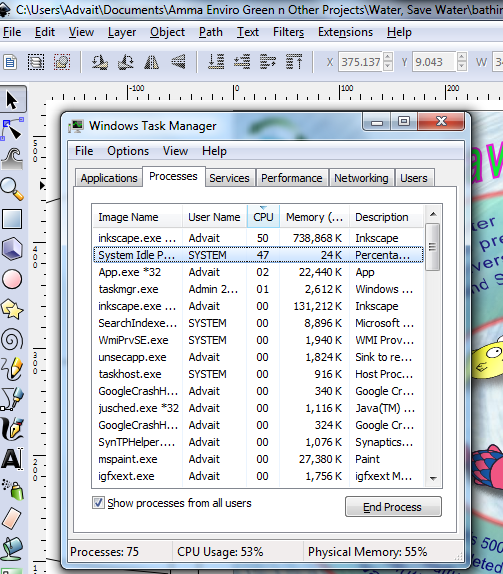Screen dimensions: 503x574
Task: Click the process list scrollbar thumb
Action: (432, 247)
